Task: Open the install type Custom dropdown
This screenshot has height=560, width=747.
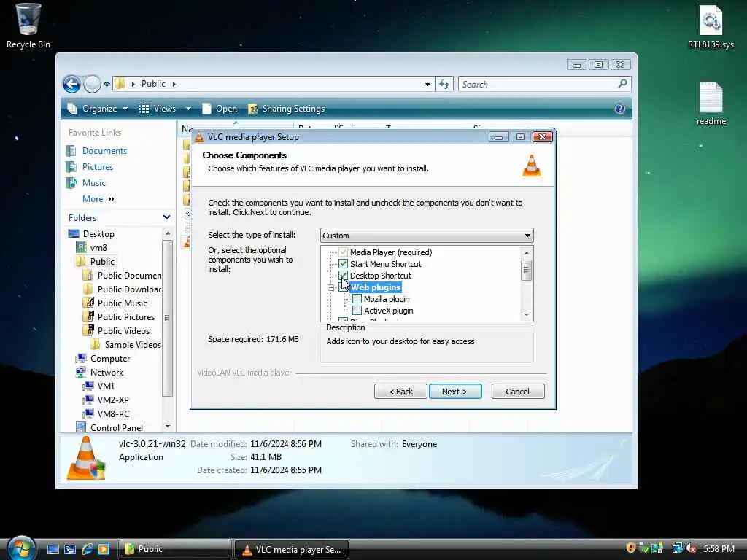Action: point(426,236)
